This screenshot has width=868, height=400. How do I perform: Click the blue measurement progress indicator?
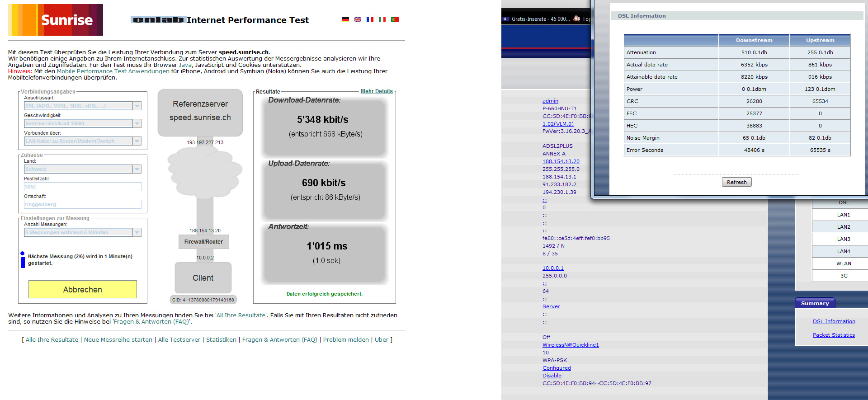coord(23,259)
